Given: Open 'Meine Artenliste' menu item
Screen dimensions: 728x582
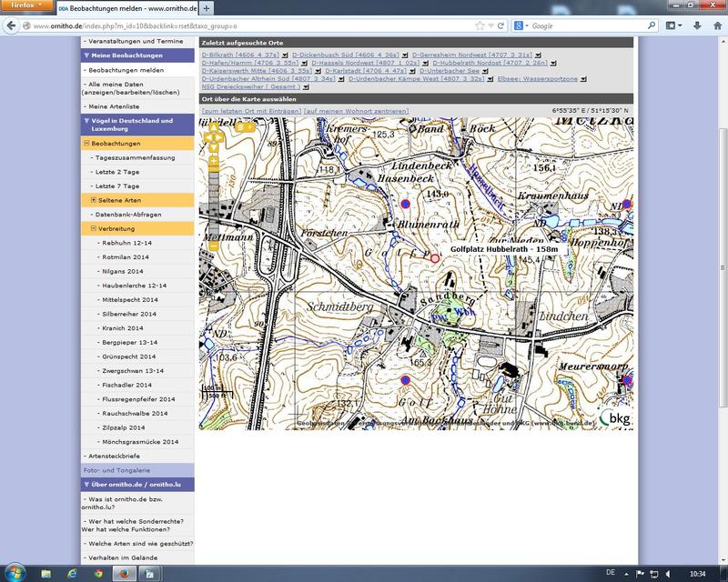Looking at the screenshot, I should [x=114, y=106].
